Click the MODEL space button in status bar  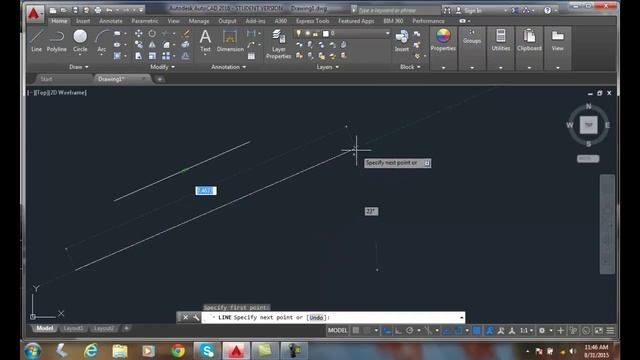click(x=338, y=331)
